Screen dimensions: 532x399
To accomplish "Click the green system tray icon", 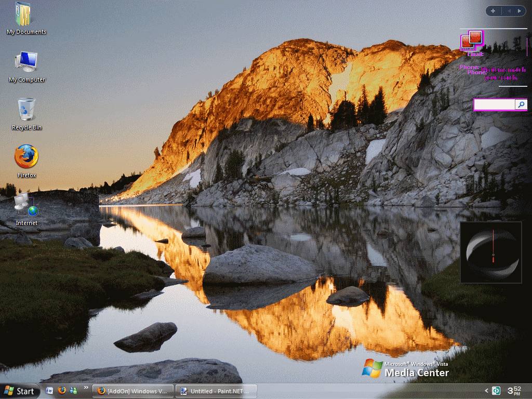I will [497, 391].
